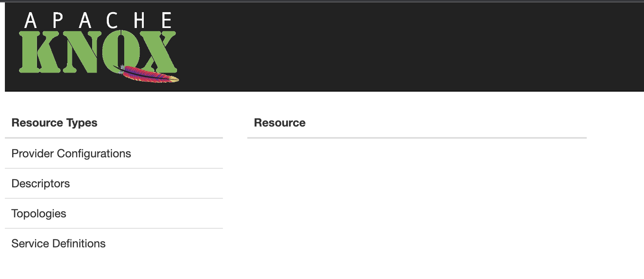Click the first white letter A in APACHE
Image resolution: width=644 pixels, height=279 pixels.
30,20
